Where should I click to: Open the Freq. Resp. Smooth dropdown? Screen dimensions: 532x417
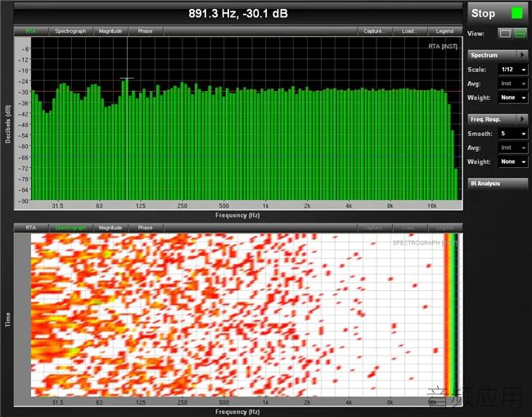coord(513,134)
